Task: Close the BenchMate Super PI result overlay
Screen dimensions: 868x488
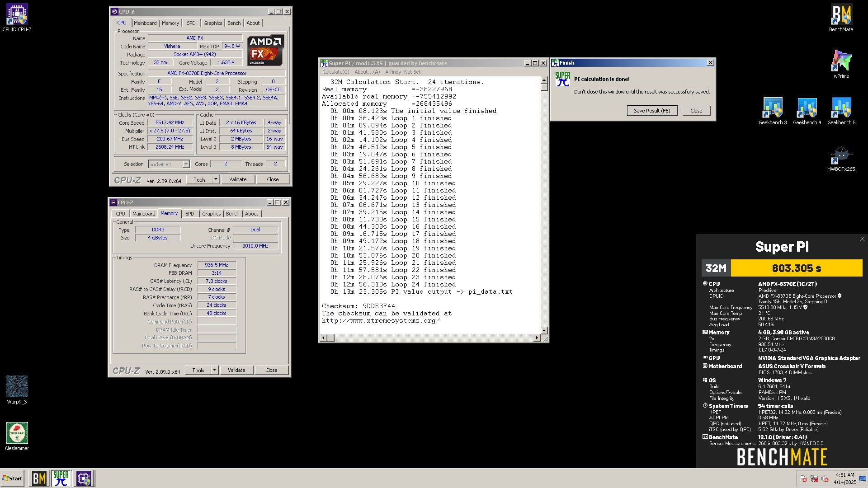Action: [x=862, y=239]
